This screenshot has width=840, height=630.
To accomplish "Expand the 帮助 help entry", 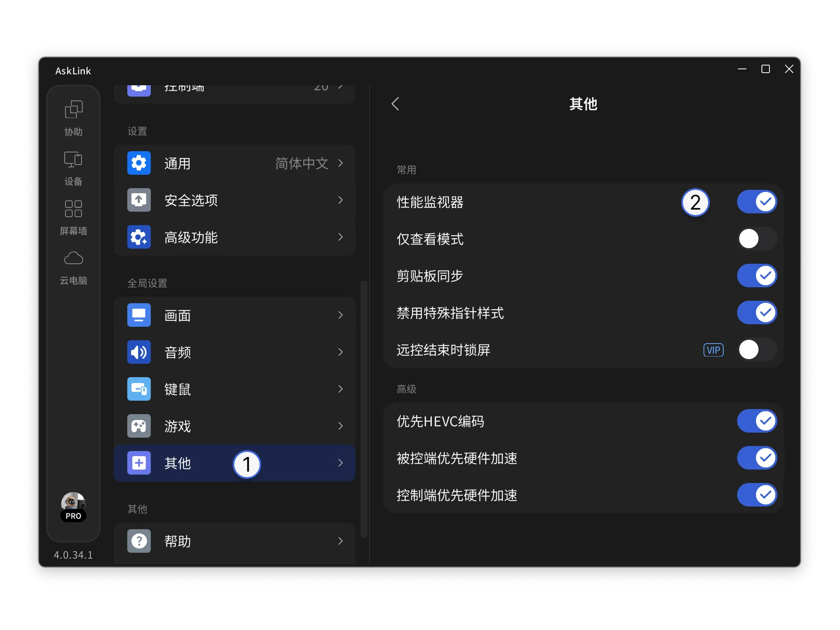I will pyautogui.click(x=234, y=541).
